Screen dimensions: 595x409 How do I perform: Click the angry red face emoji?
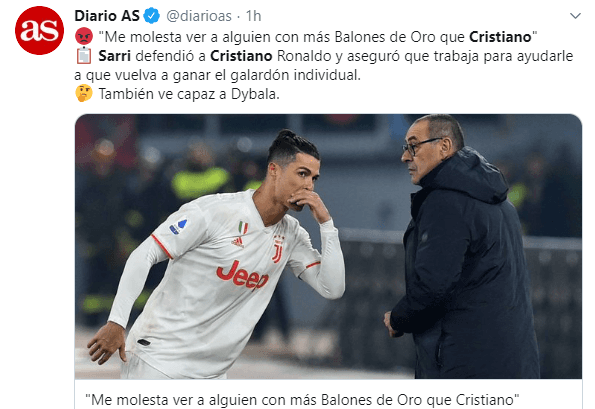coord(84,37)
